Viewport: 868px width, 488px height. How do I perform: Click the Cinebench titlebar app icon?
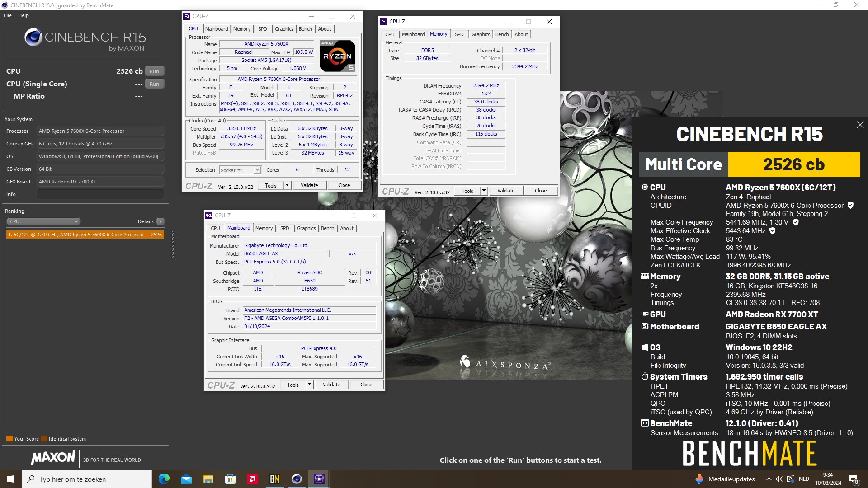coord(5,5)
